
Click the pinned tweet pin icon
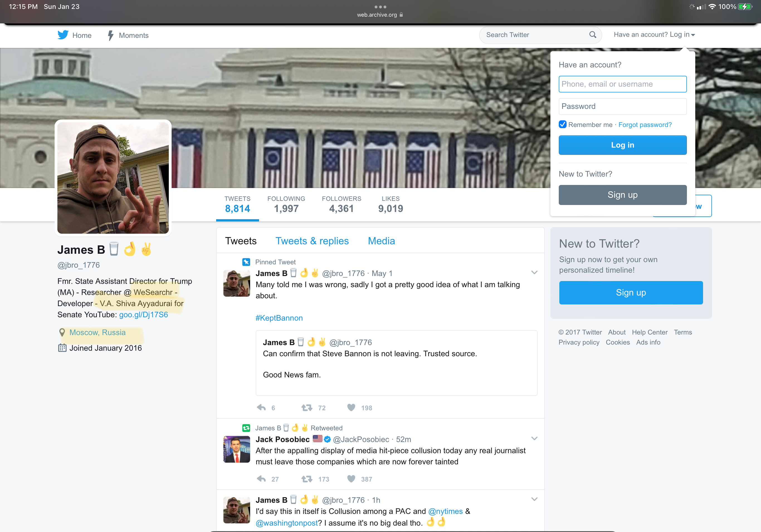pos(246,262)
